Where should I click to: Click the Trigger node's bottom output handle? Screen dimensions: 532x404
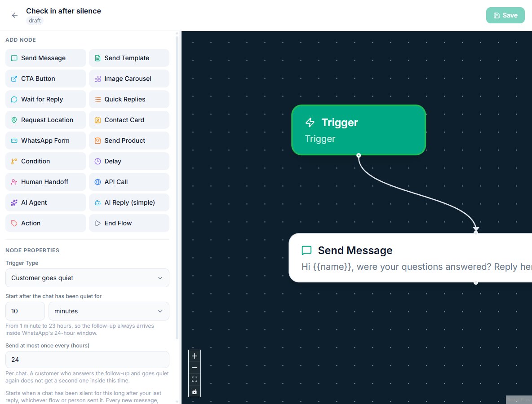click(359, 155)
